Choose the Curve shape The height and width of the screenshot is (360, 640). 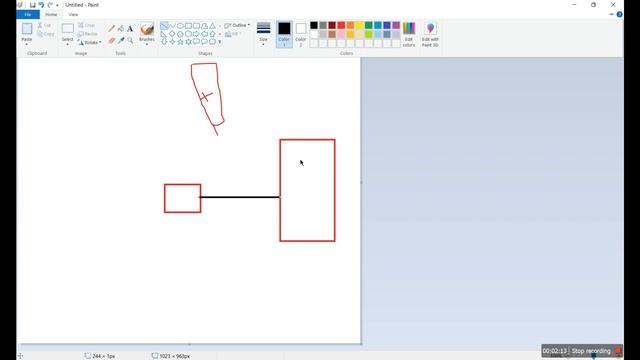pos(172,26)
